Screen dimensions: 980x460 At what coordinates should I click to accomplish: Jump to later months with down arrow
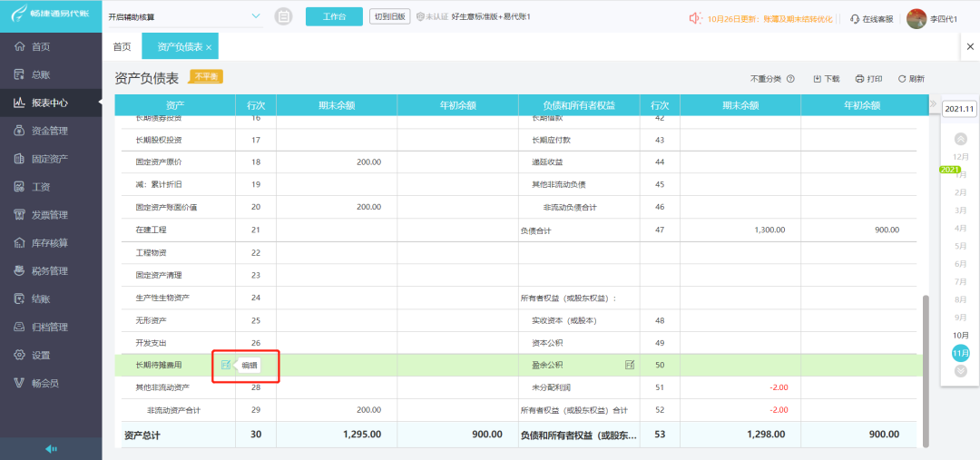[961, 370]
